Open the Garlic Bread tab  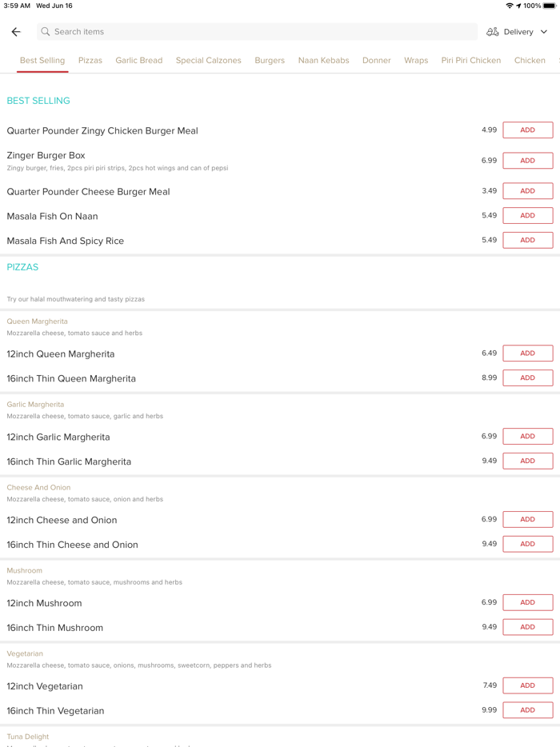139,61
